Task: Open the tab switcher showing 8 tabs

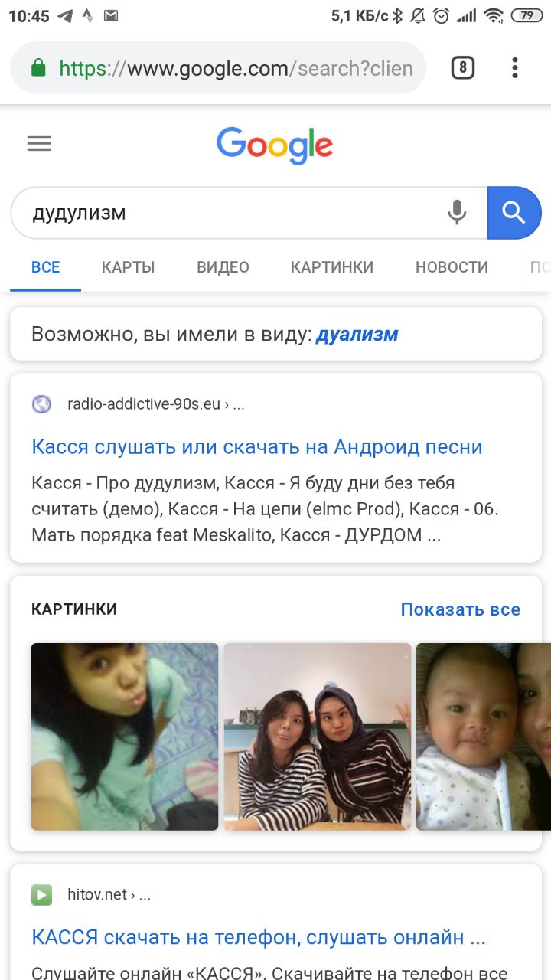Action: tap(462, 68)
